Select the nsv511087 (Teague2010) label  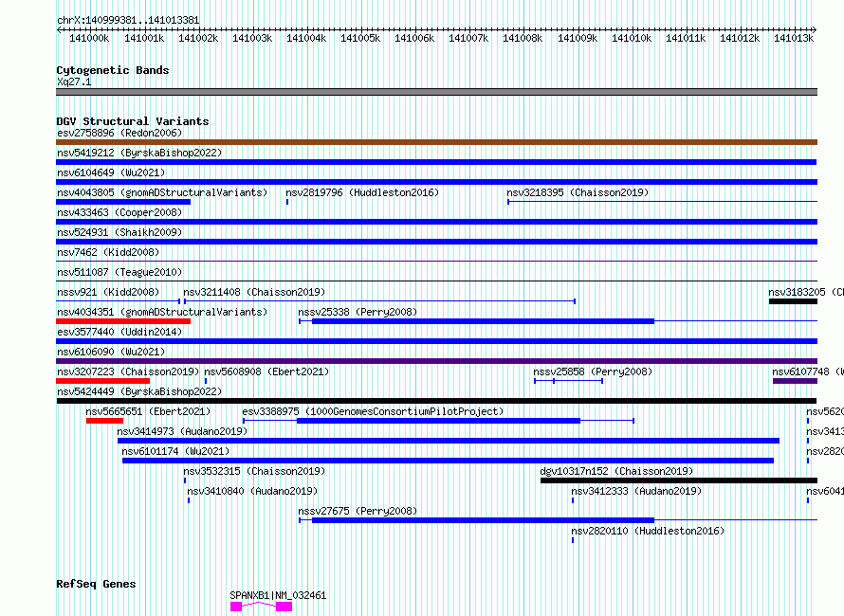(x=119, y=272)
